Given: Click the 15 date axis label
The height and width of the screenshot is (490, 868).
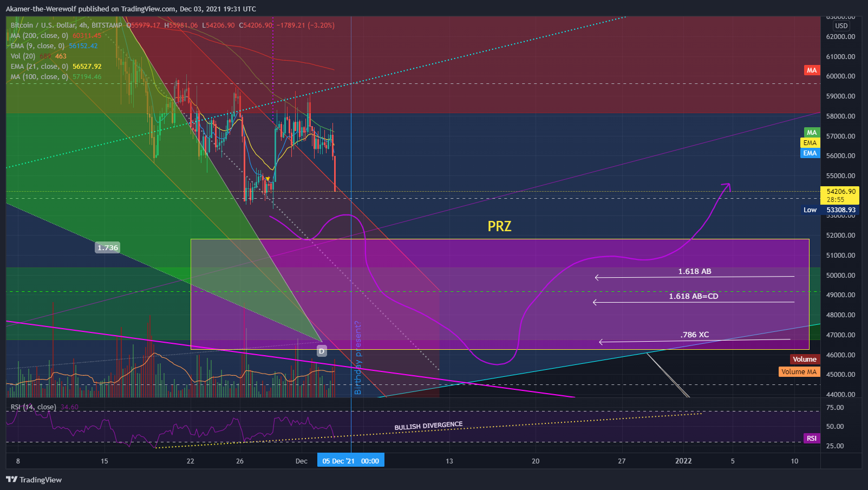Looking at the screenshot, I should click(x=105, y=461).
